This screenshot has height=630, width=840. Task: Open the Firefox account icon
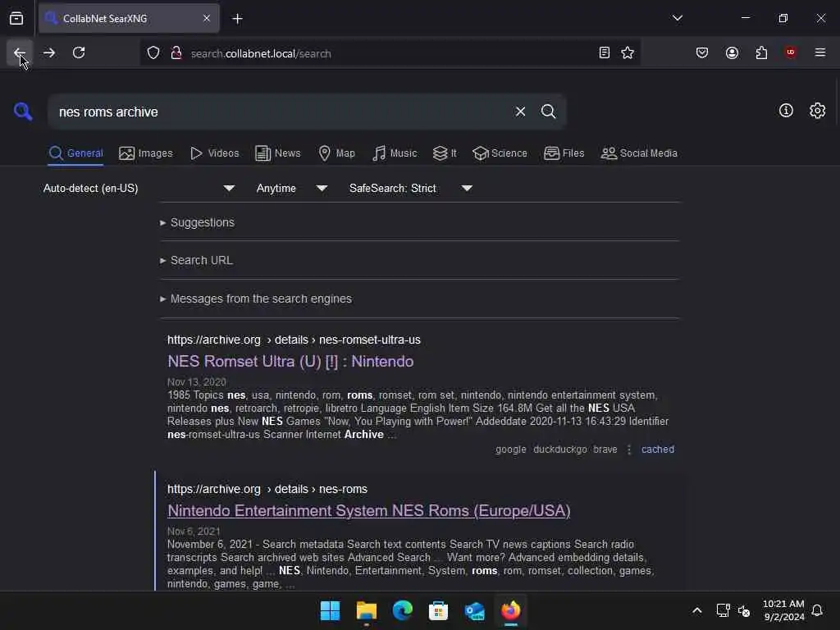coord(732,53)
